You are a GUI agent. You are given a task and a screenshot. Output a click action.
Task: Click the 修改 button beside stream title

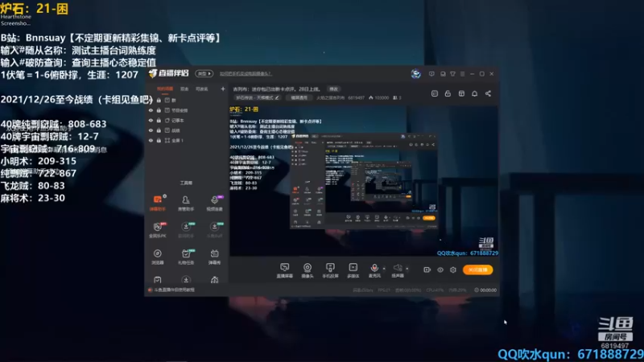point(333,89)
